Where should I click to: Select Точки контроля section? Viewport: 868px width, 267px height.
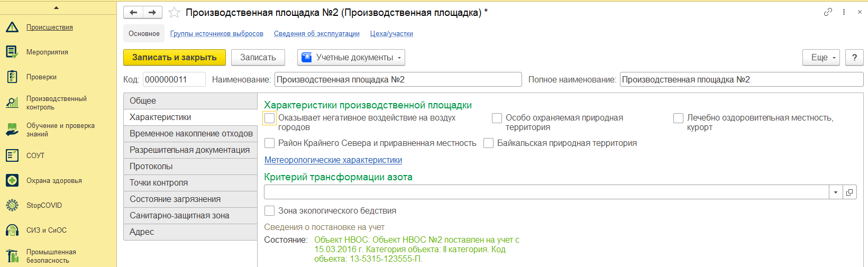(x=190, y=182)
